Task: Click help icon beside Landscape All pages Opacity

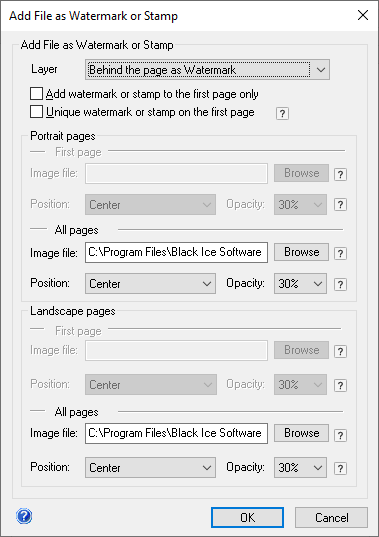Action: [340, 468]
